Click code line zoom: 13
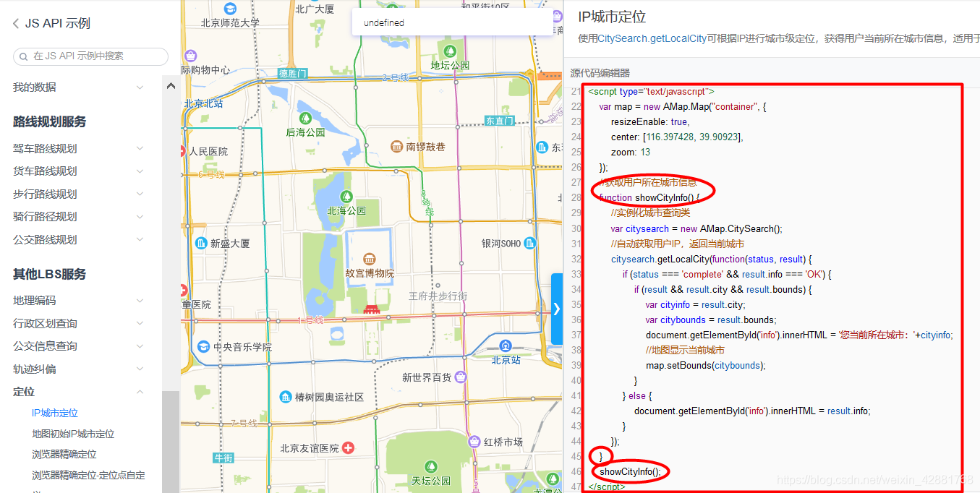980x493 pixels. pos(631,153)
